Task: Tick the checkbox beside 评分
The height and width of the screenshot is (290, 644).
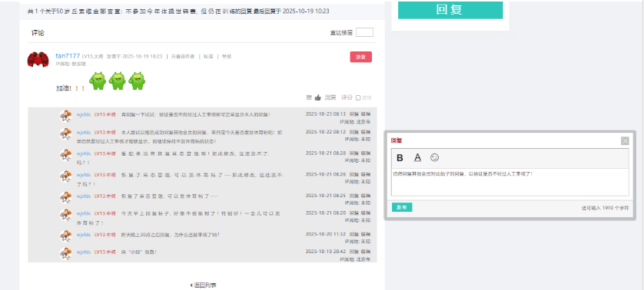Action: pos(358,97)
